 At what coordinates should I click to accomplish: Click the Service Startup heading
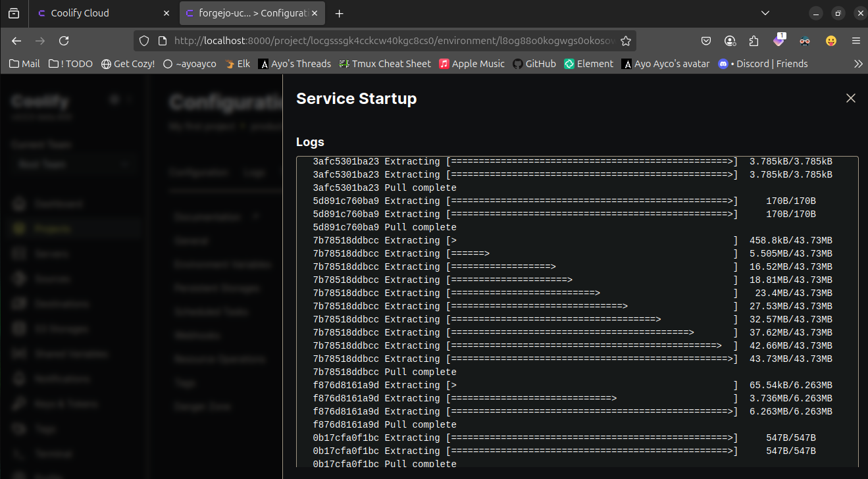(x=356, y=99)
